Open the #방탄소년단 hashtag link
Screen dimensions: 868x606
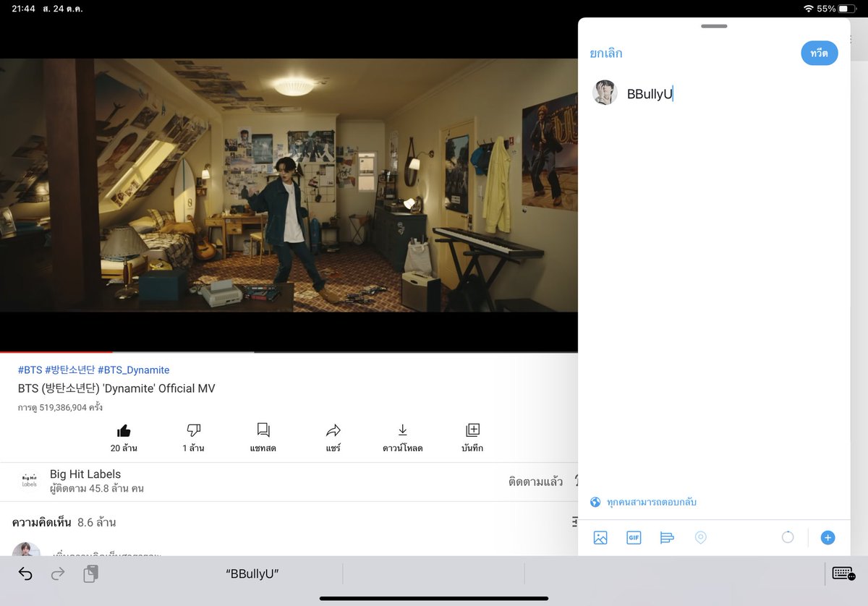[69, 370]
